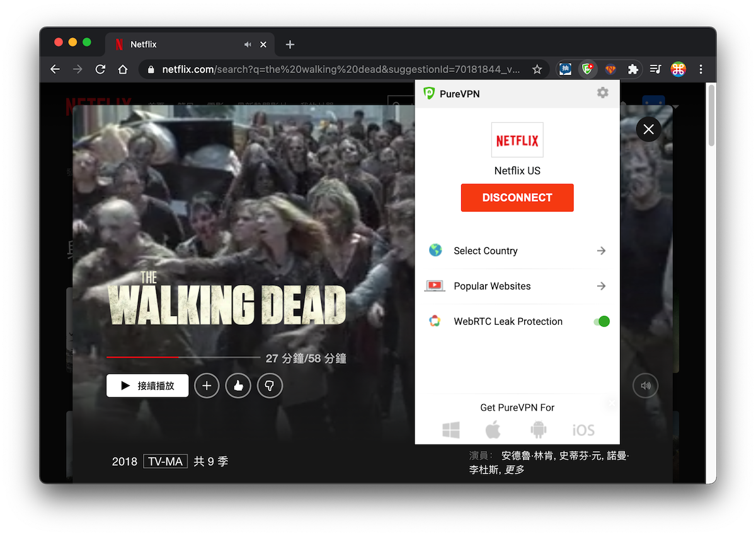
Task: Click the "27 分鐘/58 分鐘" progress text
Action: coord(306,358)
